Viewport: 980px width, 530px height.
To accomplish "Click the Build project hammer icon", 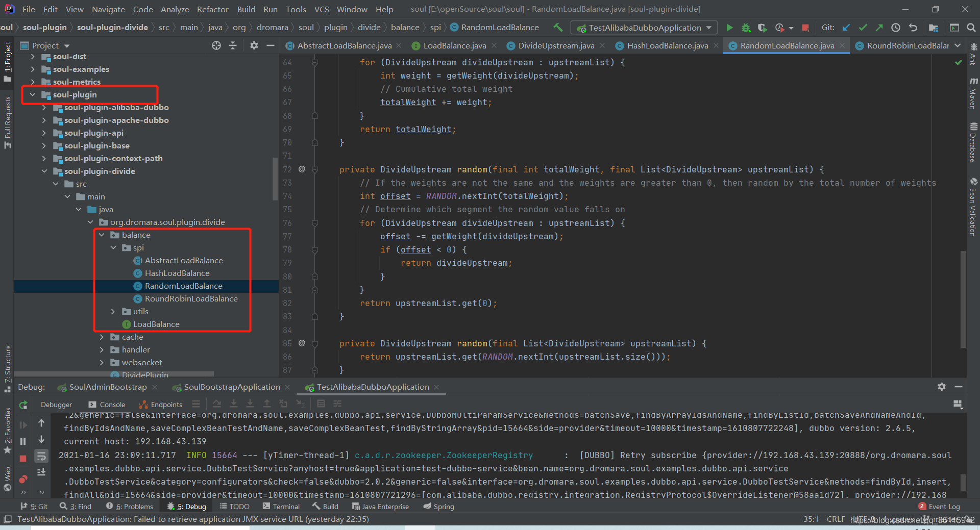I will tap(558, 28).
